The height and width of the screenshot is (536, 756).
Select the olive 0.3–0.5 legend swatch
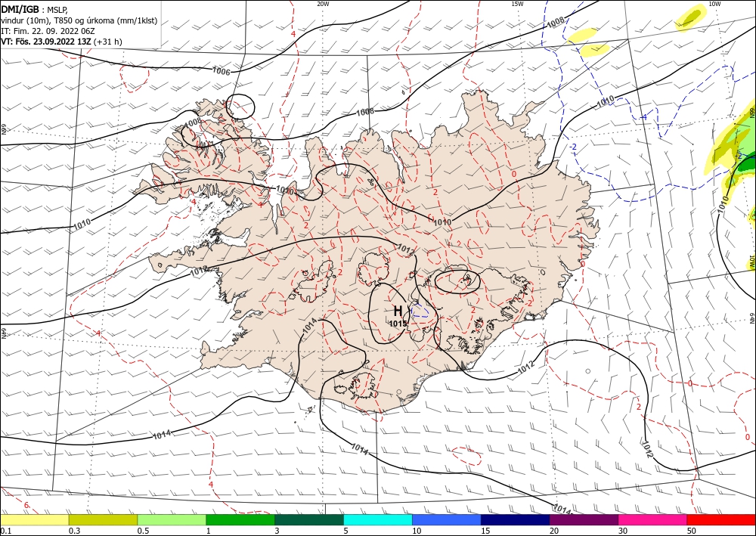click(103, 519)
